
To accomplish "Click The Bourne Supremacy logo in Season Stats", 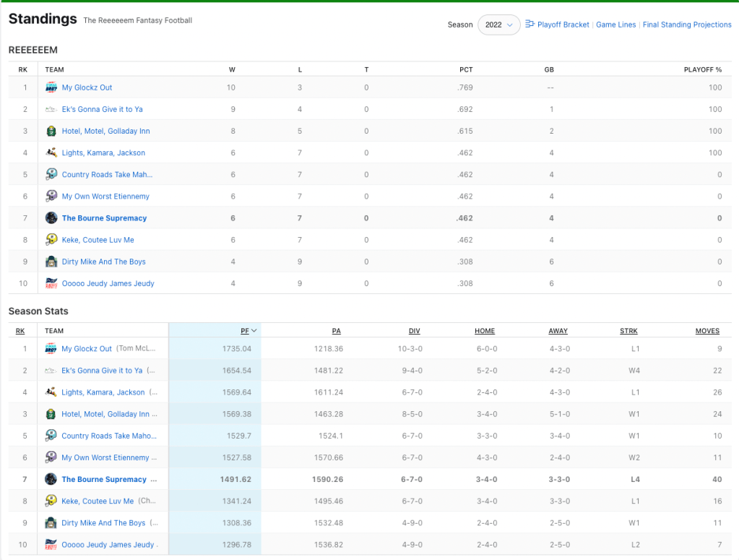I will tap(51, 479).
